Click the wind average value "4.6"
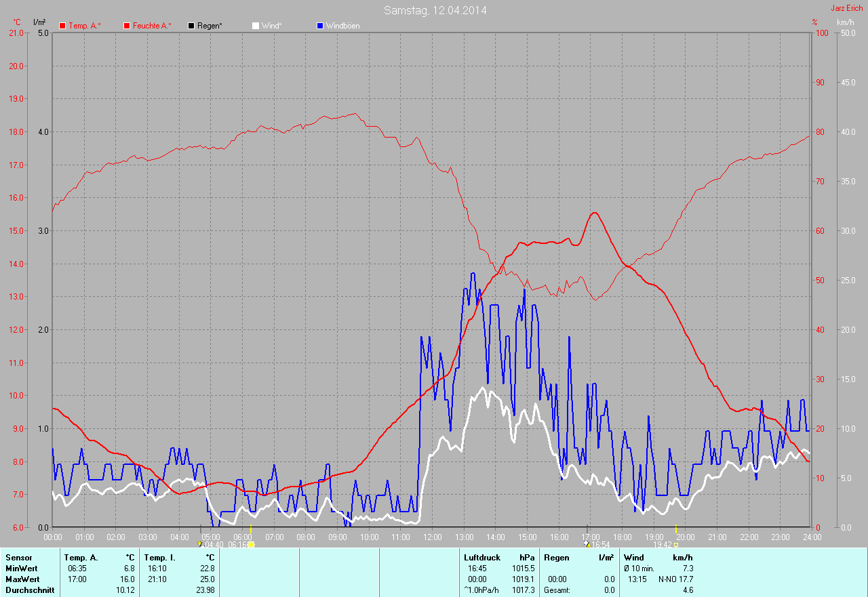This screenshot has height=597, width=868. (x=688, y=590)
